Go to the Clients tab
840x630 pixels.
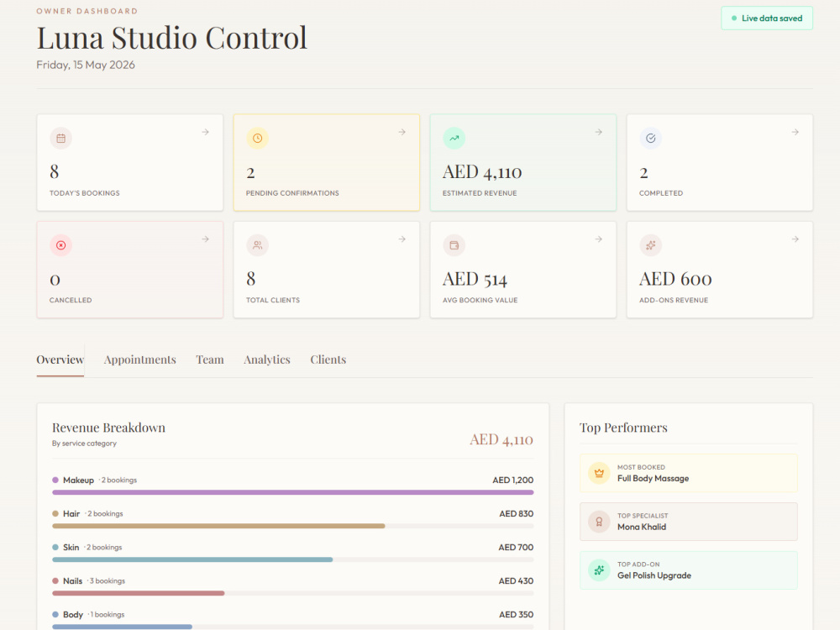coord(328,360)
